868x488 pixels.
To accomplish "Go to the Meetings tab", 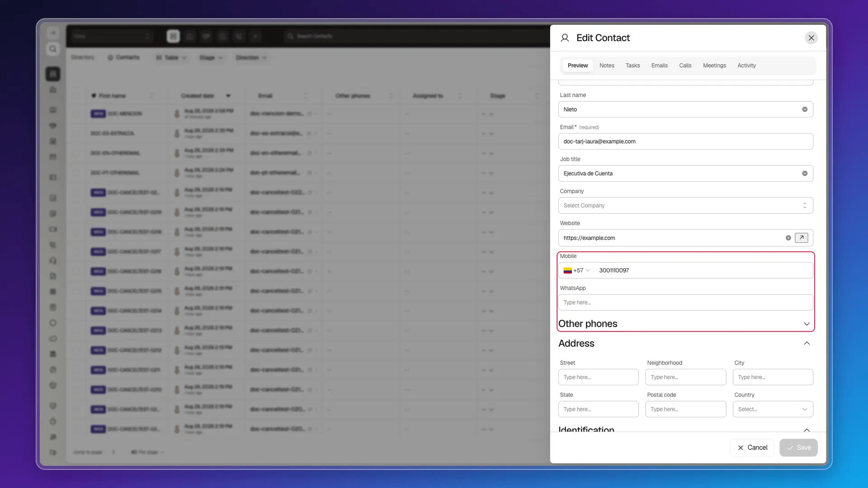I will tap(714, 66).
